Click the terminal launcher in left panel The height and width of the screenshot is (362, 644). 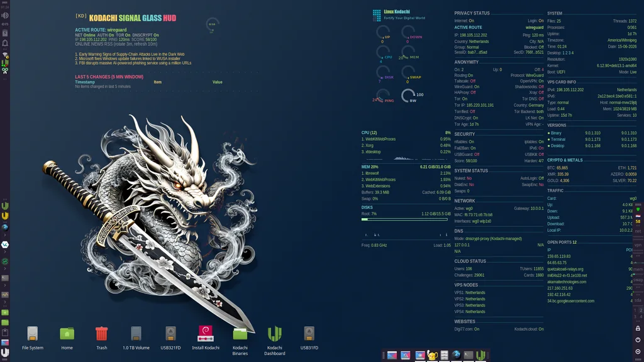pyautogui.click(x=5, y=278)
